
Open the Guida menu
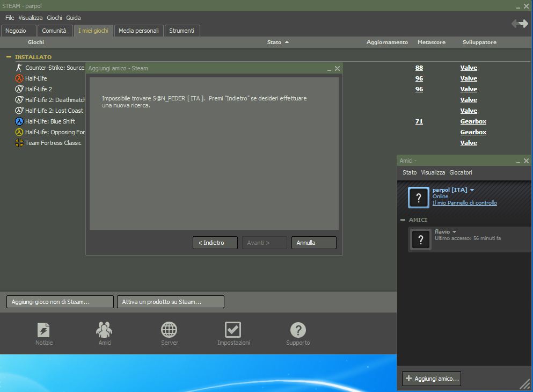pyautogui.click(x=74, y=18)
